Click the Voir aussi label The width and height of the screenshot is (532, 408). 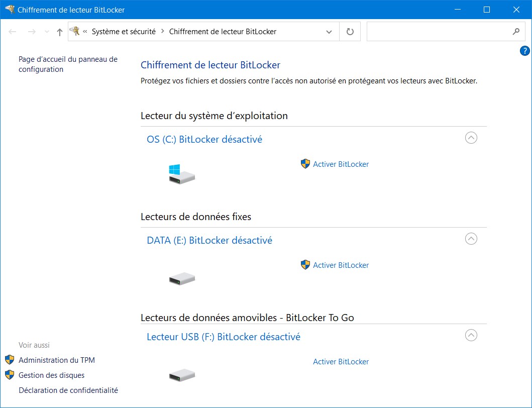(34, 345)
